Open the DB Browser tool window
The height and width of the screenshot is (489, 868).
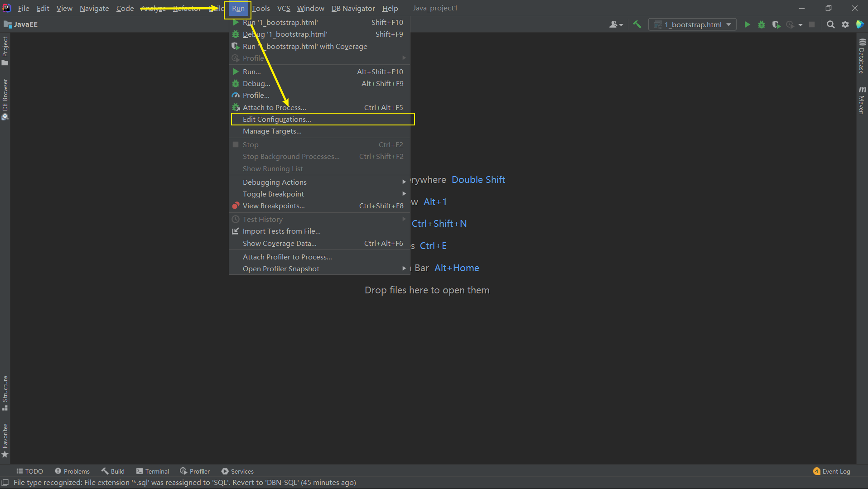5,99
